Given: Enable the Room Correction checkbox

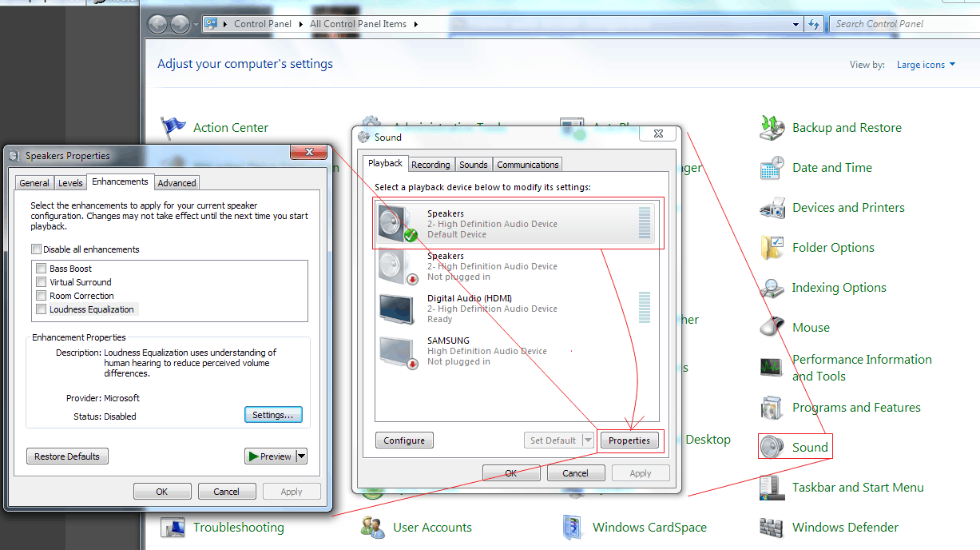Looking at the screenshot, I should click(x=42, y=296).
